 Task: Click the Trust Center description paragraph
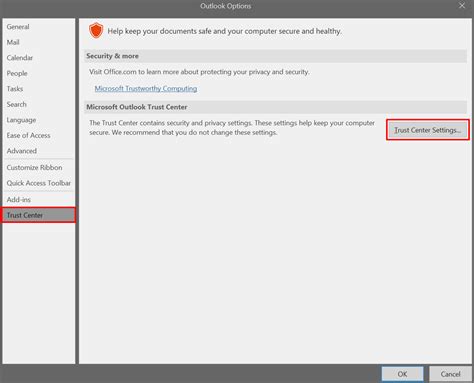(232, 128)
